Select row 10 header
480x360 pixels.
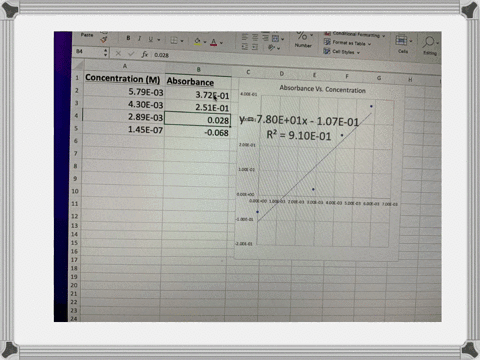[x=75, y=191]
